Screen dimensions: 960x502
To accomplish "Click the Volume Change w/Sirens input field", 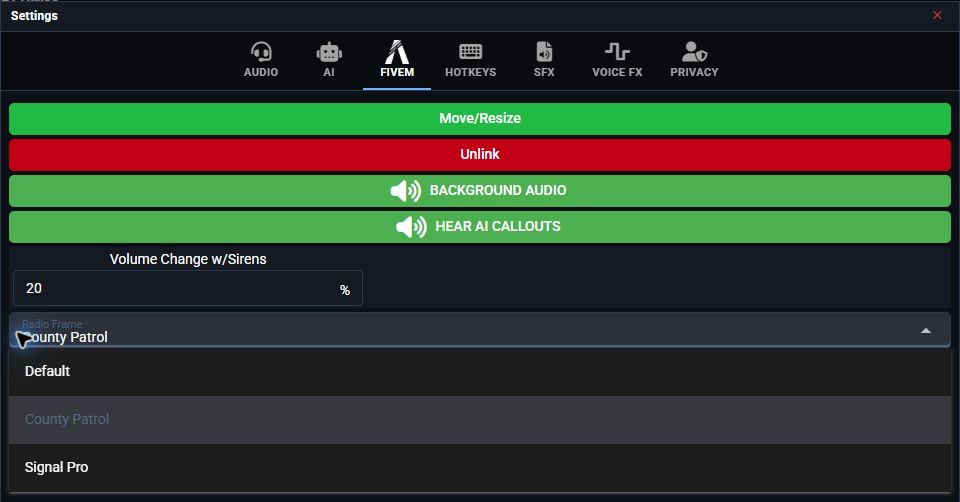I will 187,288.
